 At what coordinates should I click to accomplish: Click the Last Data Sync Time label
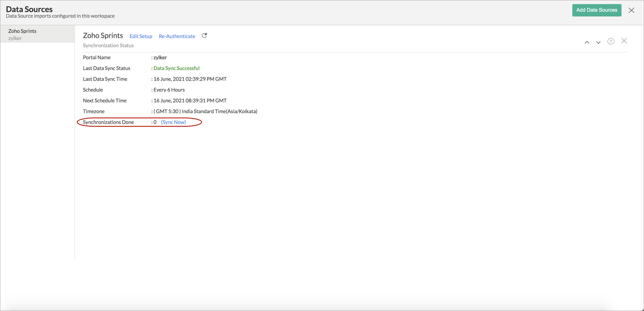(105, 79)
